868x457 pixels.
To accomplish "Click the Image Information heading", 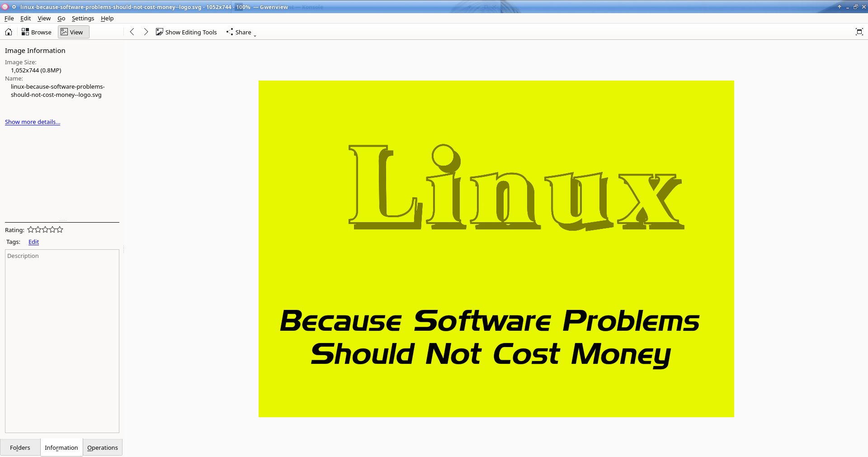I will (35, 51).
